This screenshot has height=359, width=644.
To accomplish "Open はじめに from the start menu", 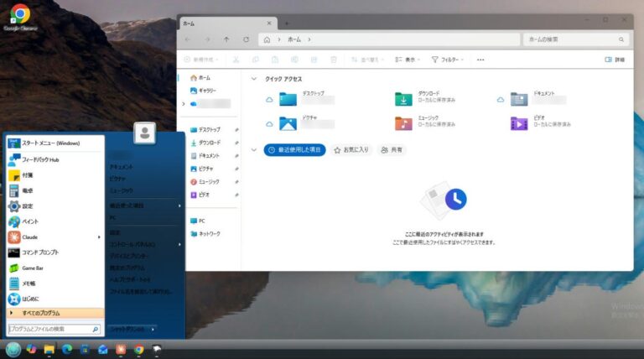I will pos(55,299).
